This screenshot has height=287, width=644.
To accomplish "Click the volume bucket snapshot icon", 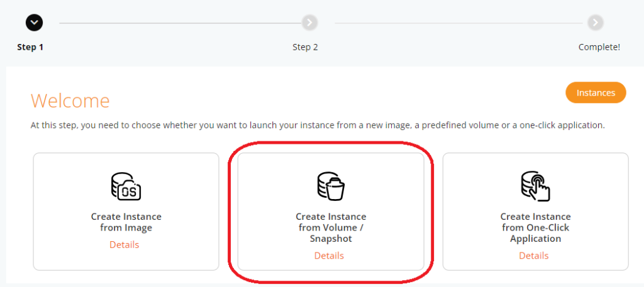I will point(331,187).
